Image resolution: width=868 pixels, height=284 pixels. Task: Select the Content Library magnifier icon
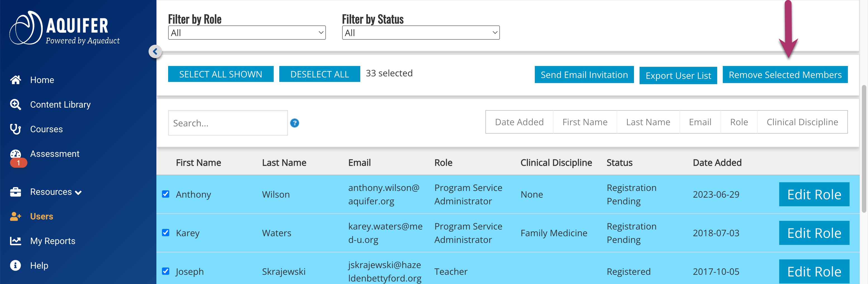tap(16, 104)
